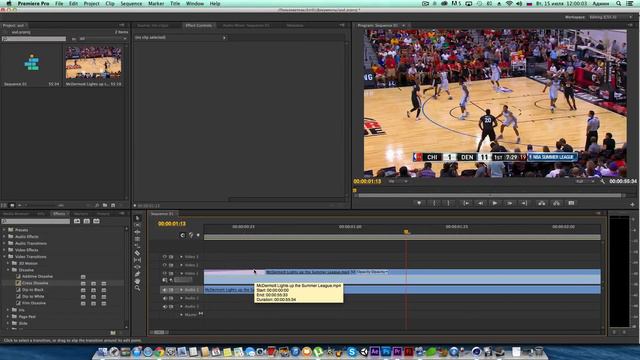Expand the Audio 2 track
This screenshot has height=360, width=640.
[x=182, y=298]
